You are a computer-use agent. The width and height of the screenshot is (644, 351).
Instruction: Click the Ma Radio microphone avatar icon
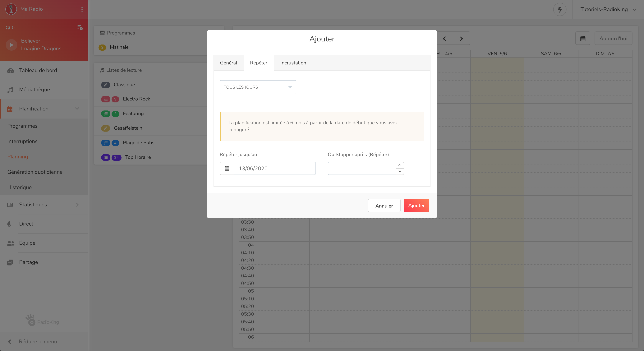pos(11,9)
